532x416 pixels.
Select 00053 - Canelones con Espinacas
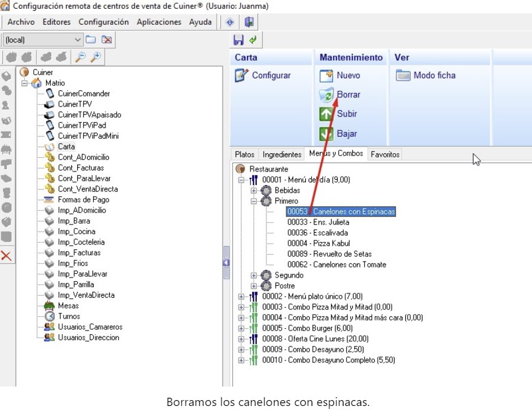tap(341, 212)
